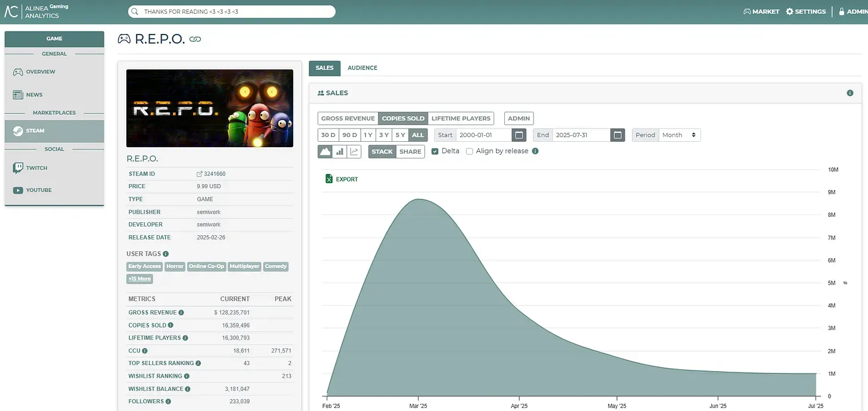868x411 pixels.
Task: Show the Gross Revenue chart
Action: [348, 119]
